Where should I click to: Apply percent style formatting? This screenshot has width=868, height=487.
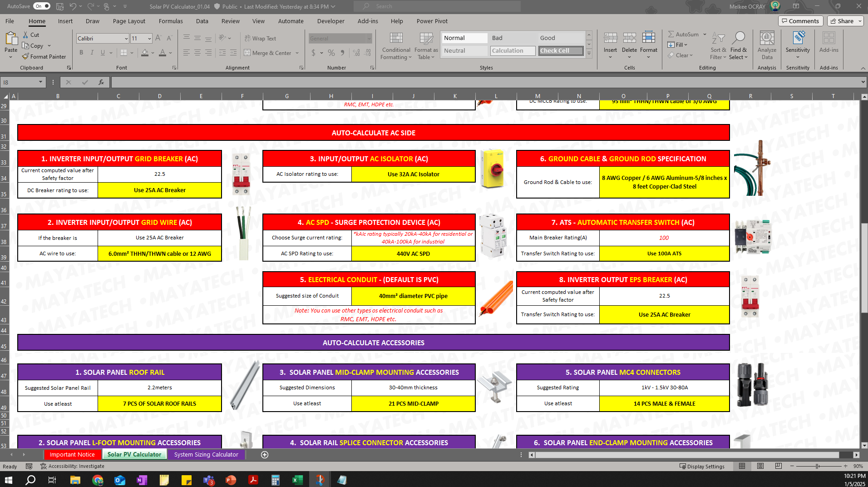coord(331,53)
